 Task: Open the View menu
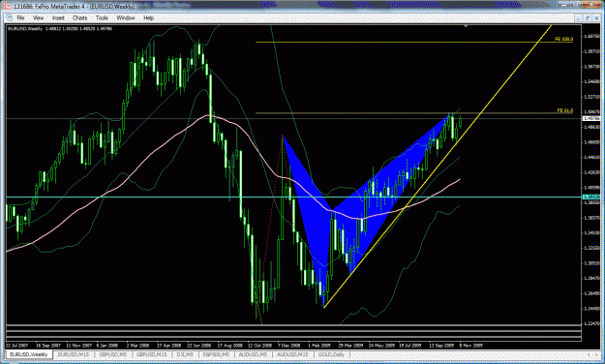point(38,17)
